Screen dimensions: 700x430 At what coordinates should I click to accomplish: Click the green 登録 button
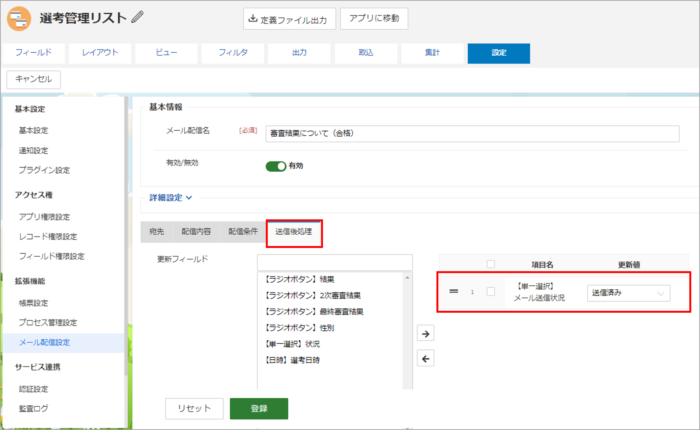point(259,409)
